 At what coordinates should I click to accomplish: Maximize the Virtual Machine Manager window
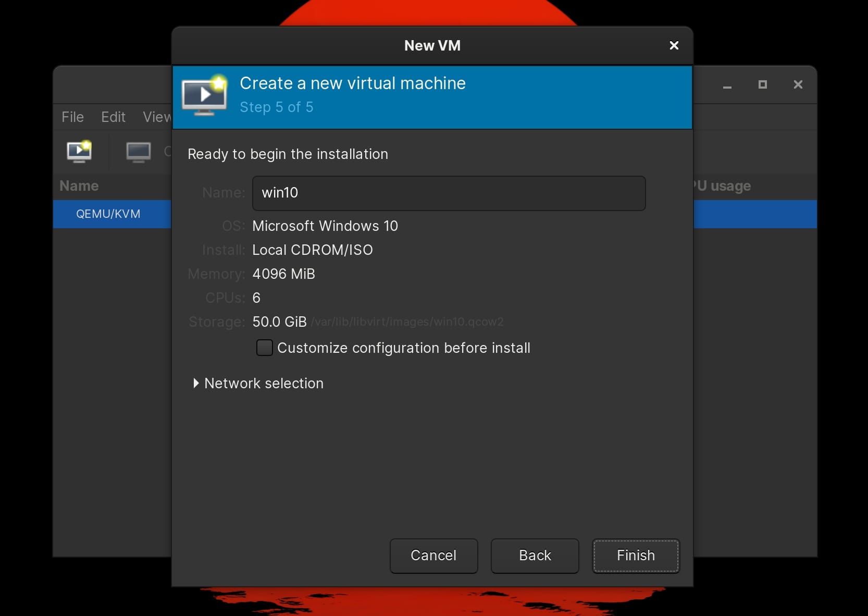click(x=763, y=84)
